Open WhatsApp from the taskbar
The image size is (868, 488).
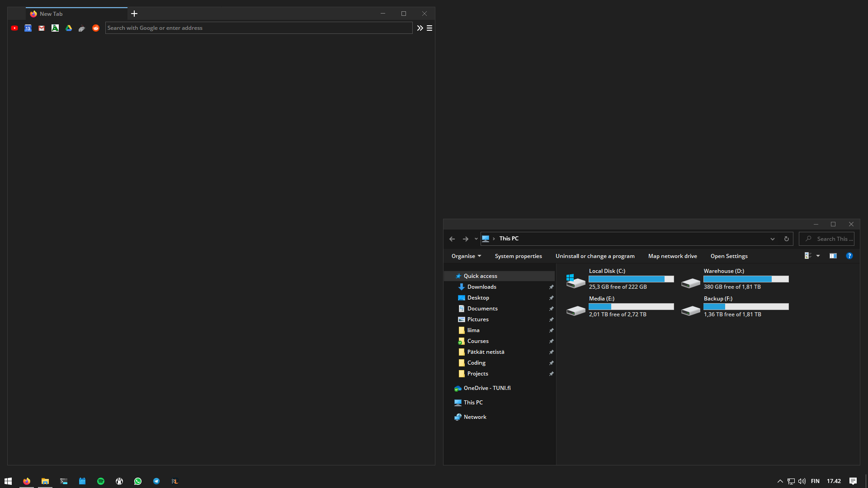tap(138, 481)
